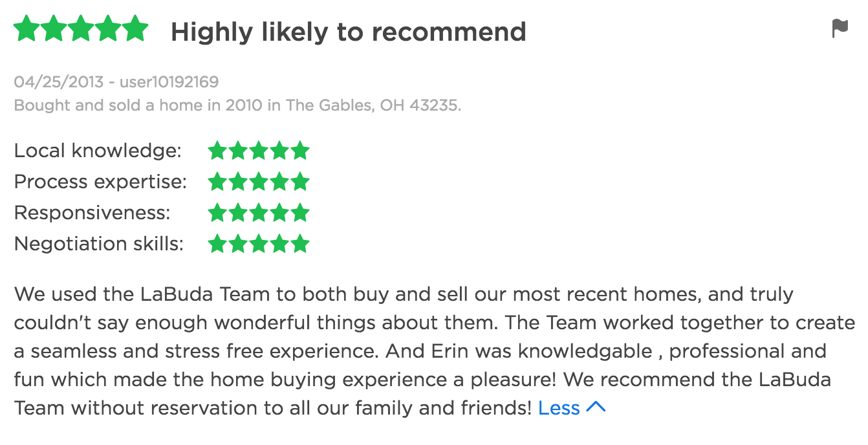Image resolution: width=868 pixels, height=445 pixels.
Task: Click the review date 04/25/2013
Action: 59,82
